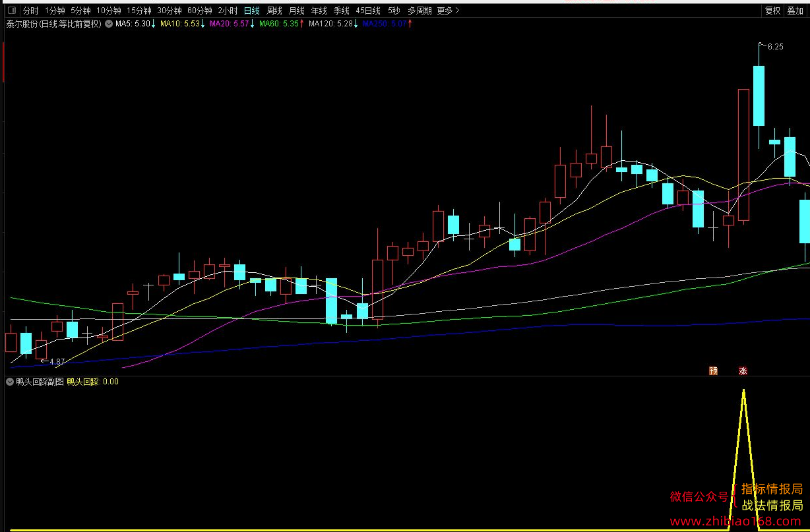
Task: Select the 45日线 period
Action: (x=368, y=11)
